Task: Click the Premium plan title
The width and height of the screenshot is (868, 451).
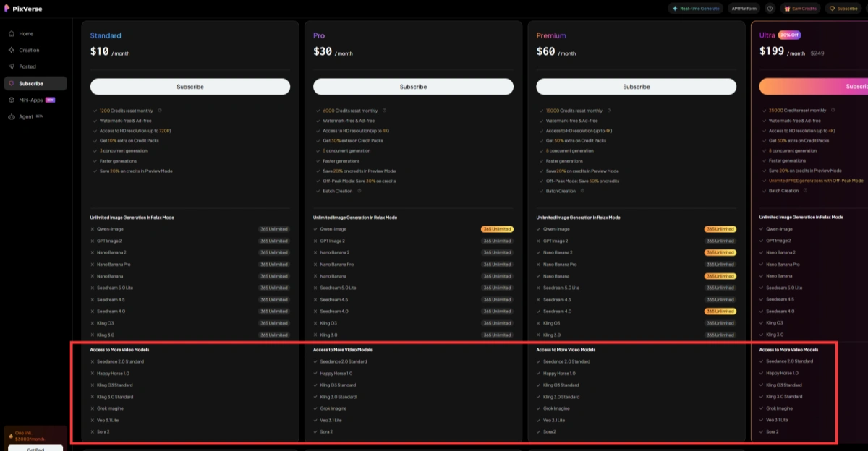Action: (551, 35)
